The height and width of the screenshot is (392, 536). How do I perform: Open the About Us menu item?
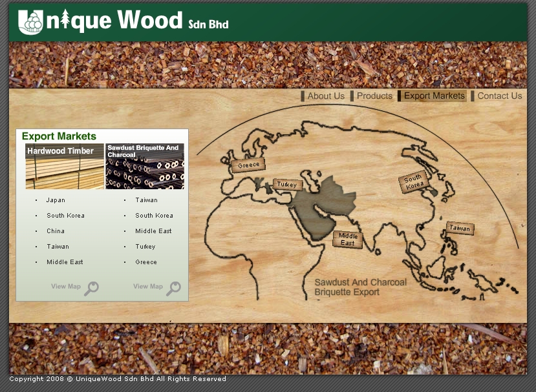click(x=326, y=96)
